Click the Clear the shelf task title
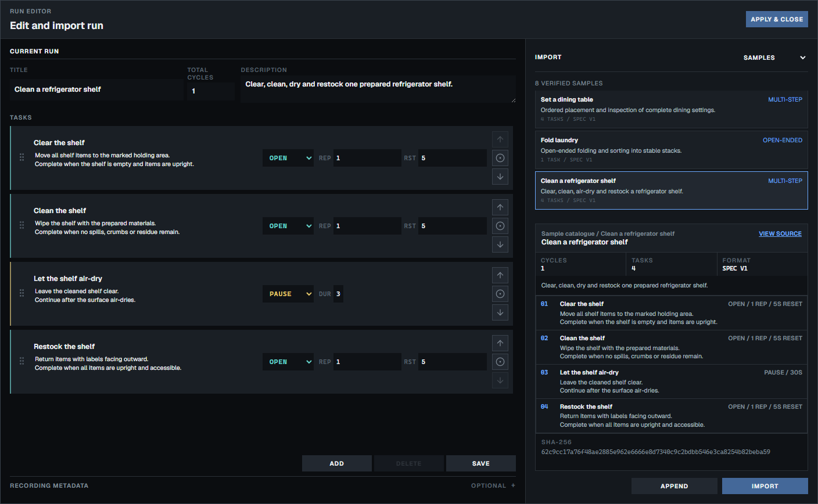Viewport: 818px width, 504px height. click(x=59, y=143)
